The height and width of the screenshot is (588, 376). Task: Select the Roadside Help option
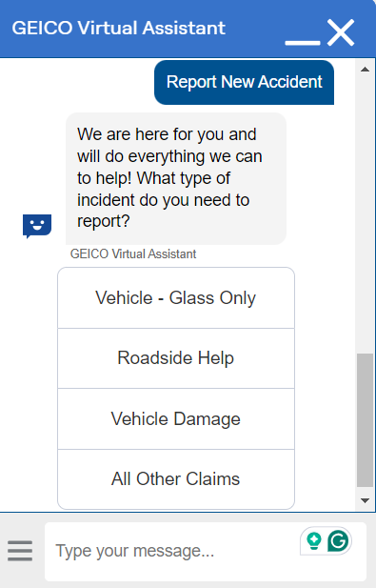[x=176, y=358]
